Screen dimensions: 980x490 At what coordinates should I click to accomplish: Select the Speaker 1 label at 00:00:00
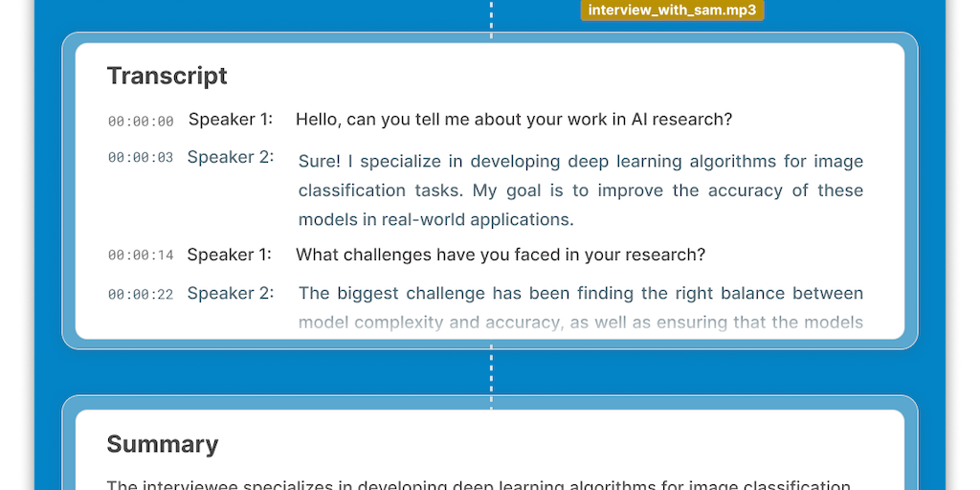(231, 120)
